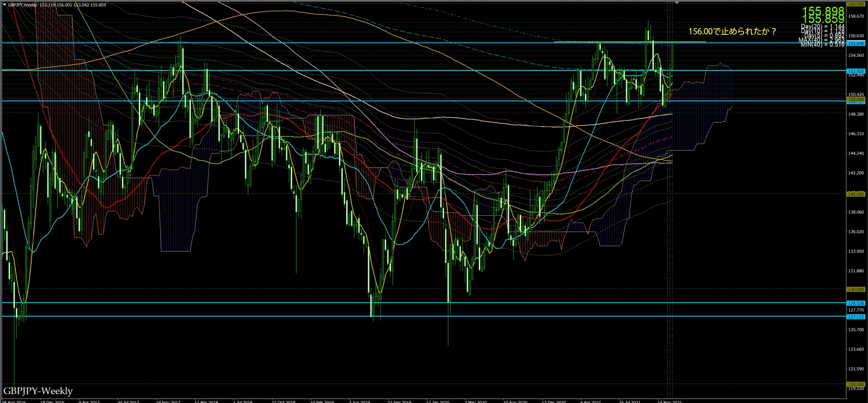
Task: Click the 160.000 round-number price tag
Action: click(856, 4)
